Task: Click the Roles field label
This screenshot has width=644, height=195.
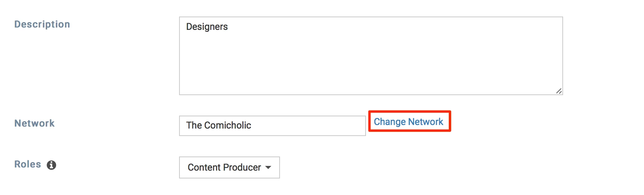Action: [27, 164]
